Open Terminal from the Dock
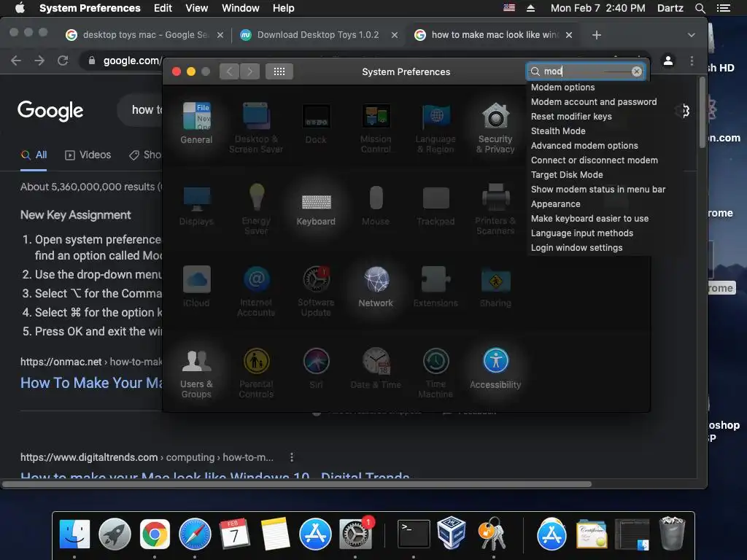Image resolution: width=747 pixels, height=560 pixels. [414, 534]
